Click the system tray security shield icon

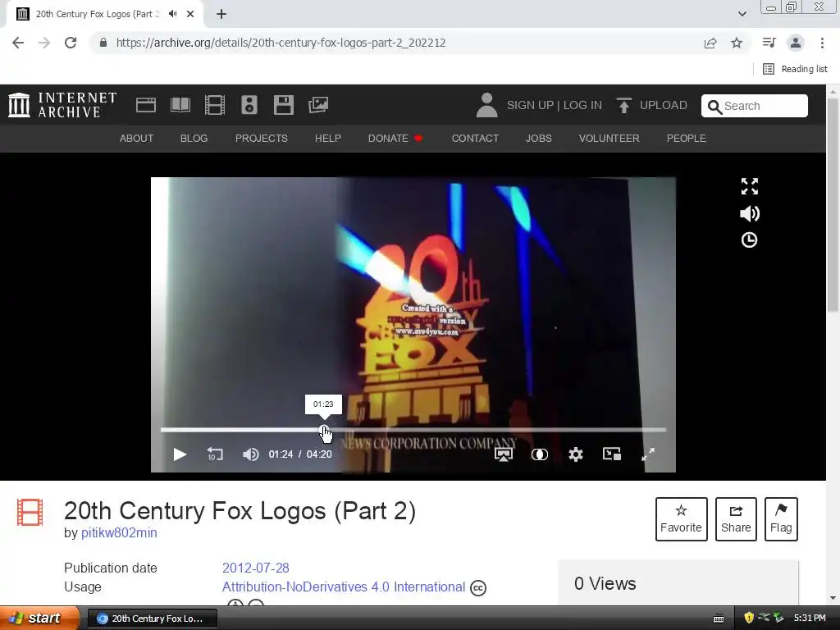[749, 618]
